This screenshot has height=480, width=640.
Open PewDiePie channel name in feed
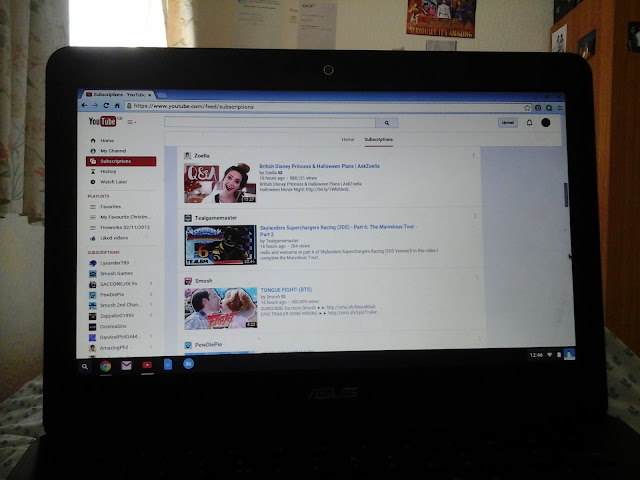[208, 345]
